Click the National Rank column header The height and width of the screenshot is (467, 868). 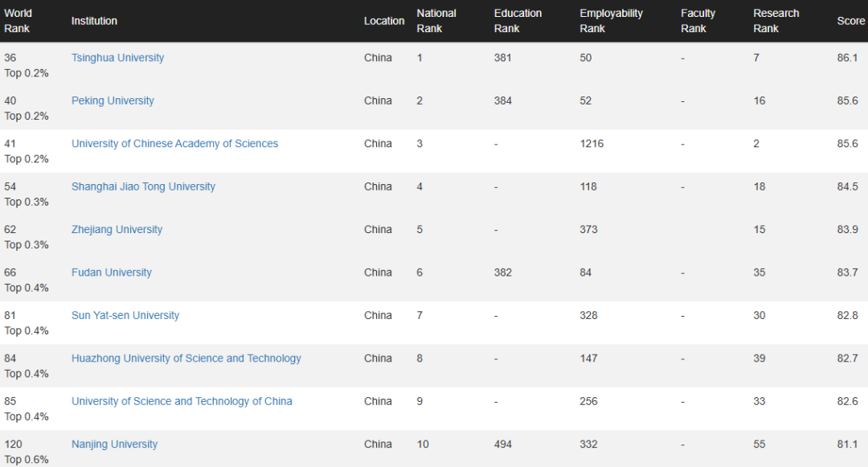point(436,21)
